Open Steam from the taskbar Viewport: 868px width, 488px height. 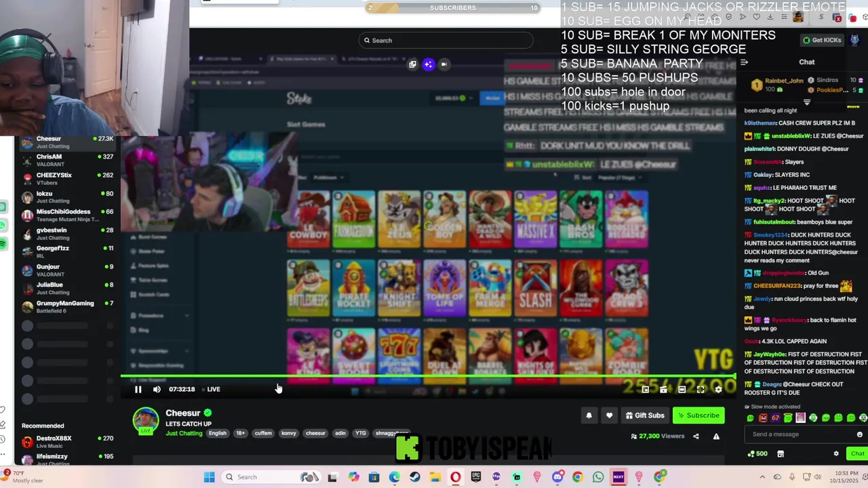point(414,477)
